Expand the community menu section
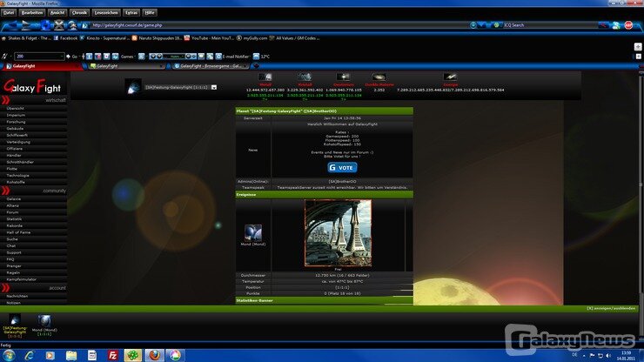The width and height of the screenshot is (644, 362). [x=33, y=191]
